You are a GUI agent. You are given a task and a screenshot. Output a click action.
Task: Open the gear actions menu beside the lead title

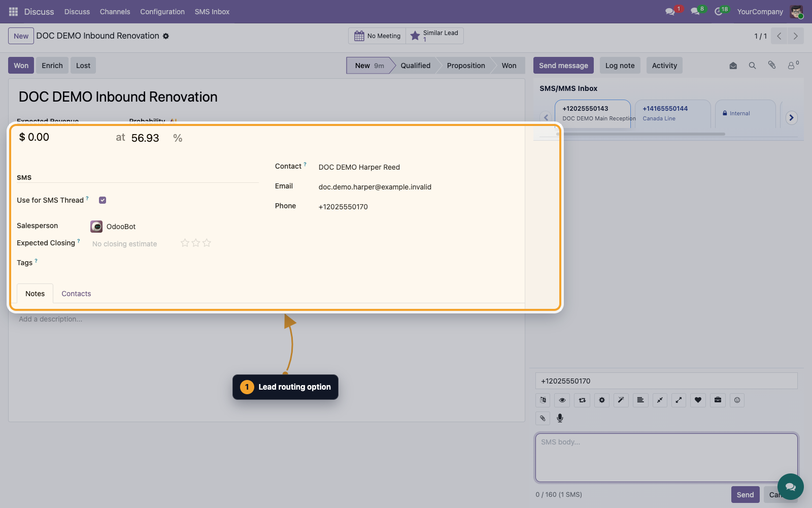coord(166,36)
